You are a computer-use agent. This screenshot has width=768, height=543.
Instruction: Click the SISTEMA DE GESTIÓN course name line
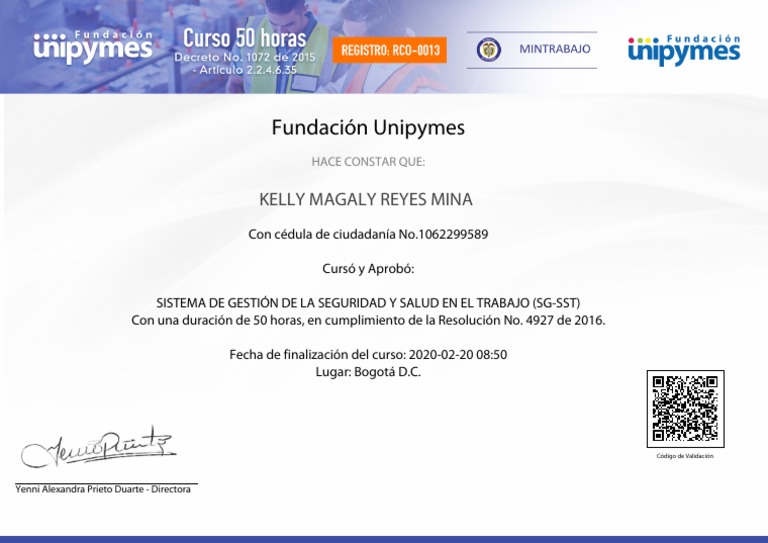368,303
